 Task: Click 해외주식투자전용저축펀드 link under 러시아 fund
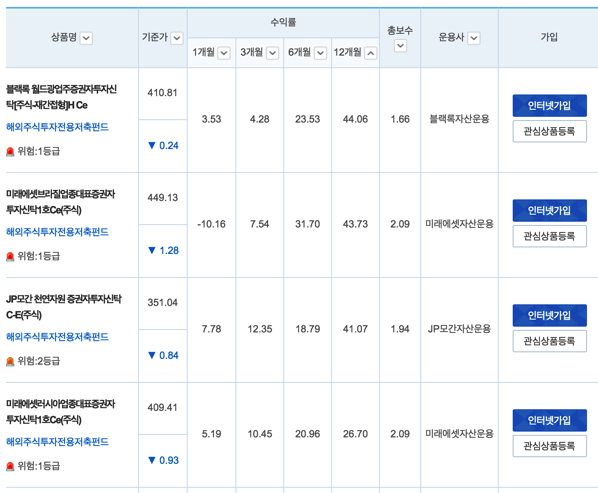pyautogui.click(x=58, y=442)
